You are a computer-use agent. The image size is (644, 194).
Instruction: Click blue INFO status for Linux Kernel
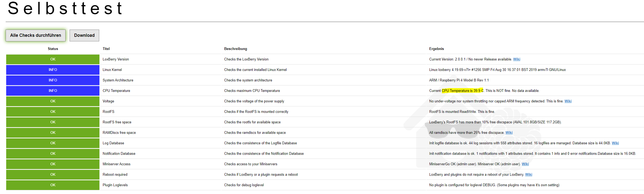pyautogui.click(x=53, y=70)
